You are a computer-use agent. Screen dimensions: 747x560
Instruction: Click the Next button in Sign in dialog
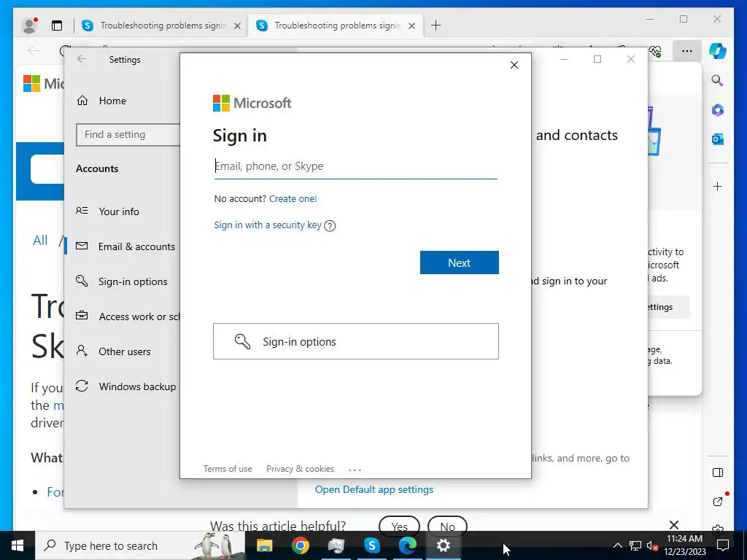[460, 262]
